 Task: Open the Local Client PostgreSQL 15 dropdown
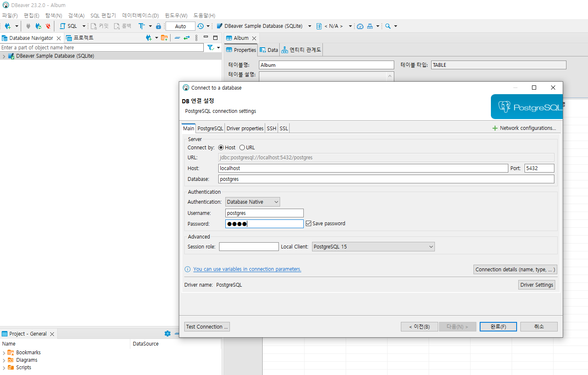click(373, 247)
